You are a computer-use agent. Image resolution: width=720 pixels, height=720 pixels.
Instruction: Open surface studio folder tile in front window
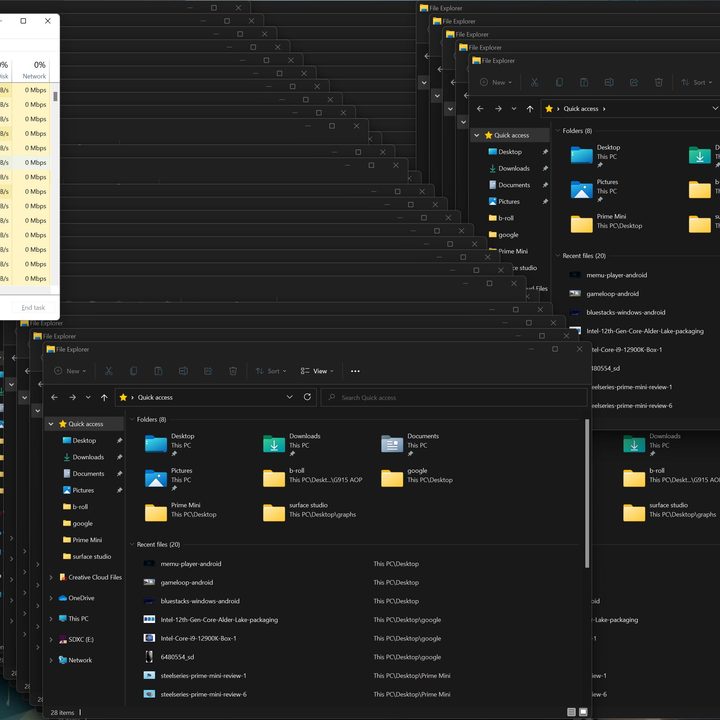point(309,512)
